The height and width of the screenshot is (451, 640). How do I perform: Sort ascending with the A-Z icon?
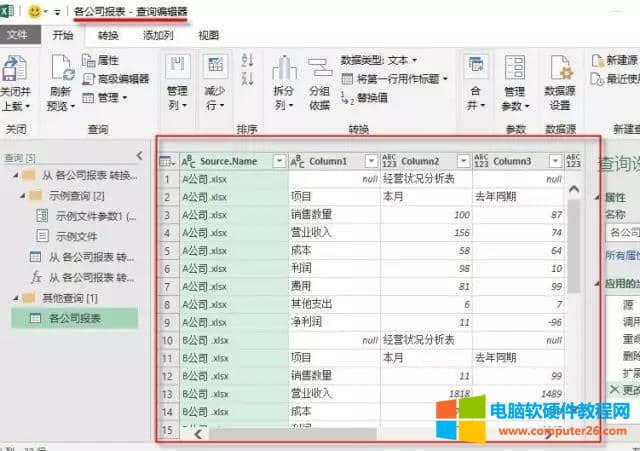[x=247, y=60]
